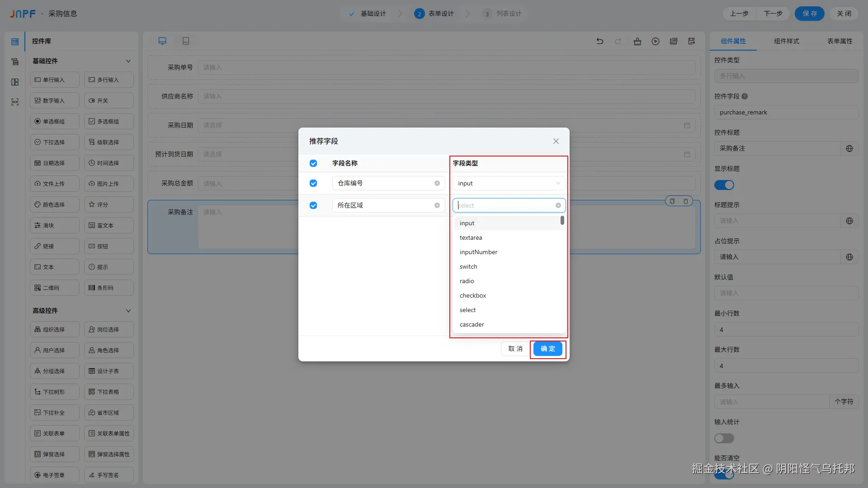
Task: Click the 手写签名 control
Action: pyautogui.click(x=109, y=475)
